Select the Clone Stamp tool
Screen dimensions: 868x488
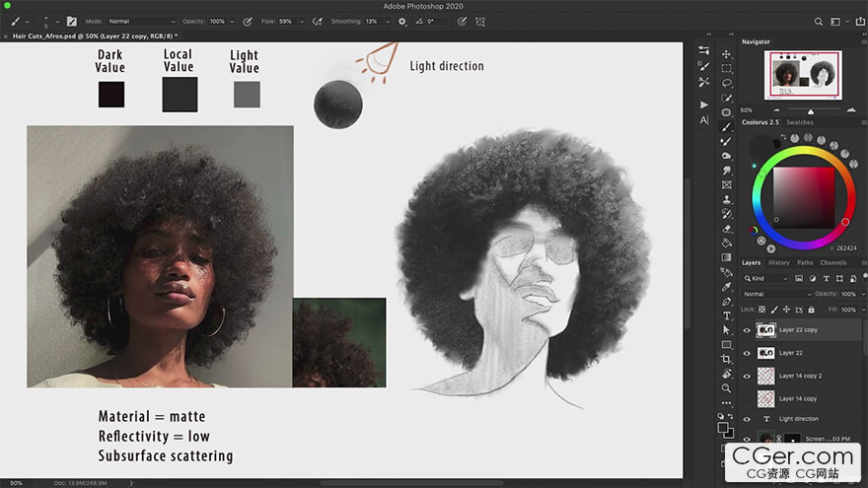(x=726, y=199)
